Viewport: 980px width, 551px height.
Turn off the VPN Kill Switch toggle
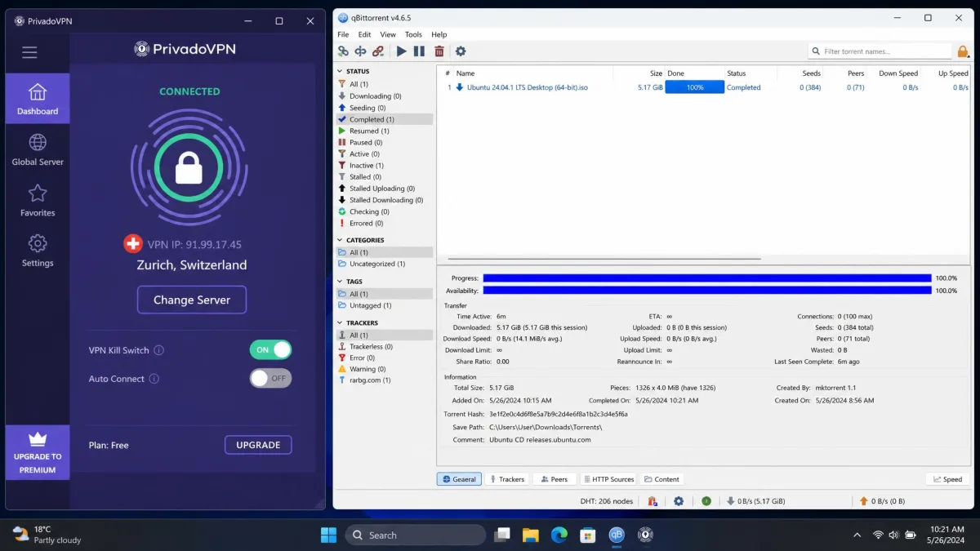point(270,349)
